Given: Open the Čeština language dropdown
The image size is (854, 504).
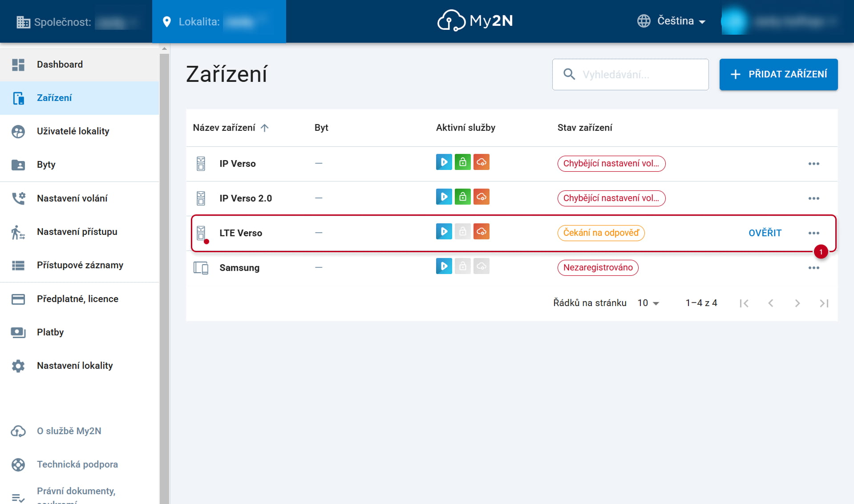Looking at the screenshot, I should [x=671, y=21].
